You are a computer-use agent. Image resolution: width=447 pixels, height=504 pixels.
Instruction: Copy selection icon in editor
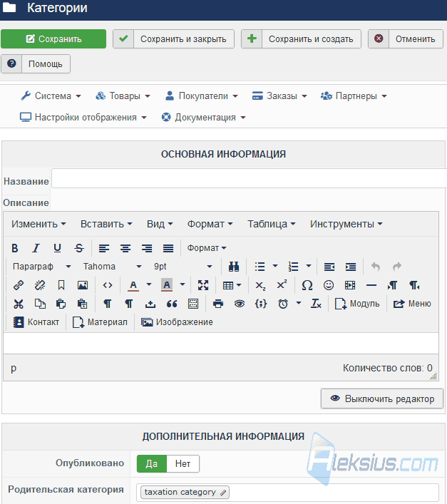40,304
